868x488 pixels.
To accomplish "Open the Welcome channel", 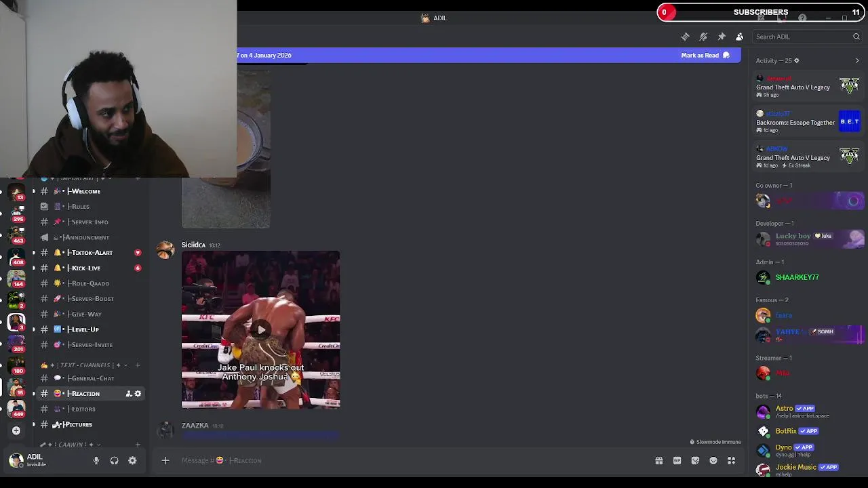I will (x=90, y=191).
